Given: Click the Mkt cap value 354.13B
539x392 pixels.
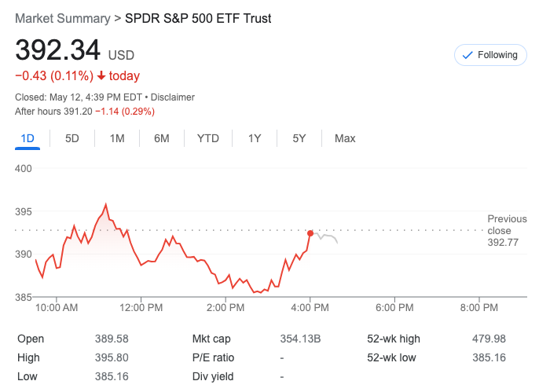Looking at the screenshot, I should click(300, 339).
